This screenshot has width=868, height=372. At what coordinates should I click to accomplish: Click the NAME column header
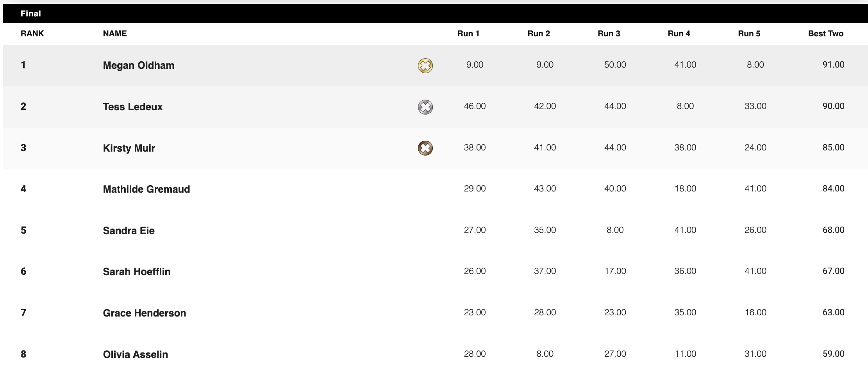point(115,34)
